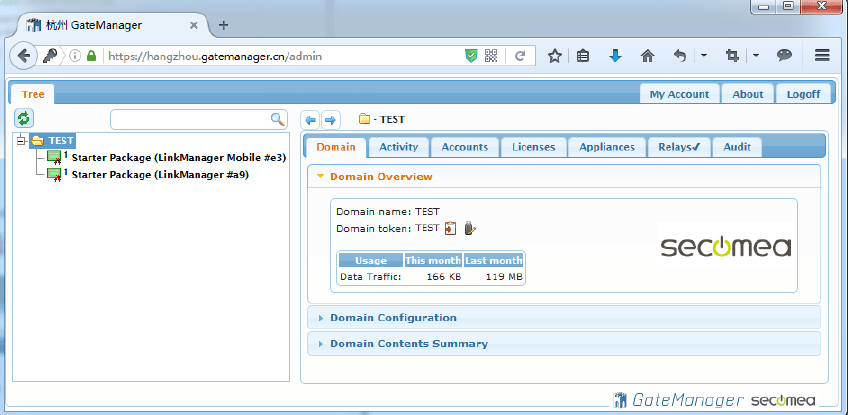848x415 pixels.
Task: Click the forward arrow icon above Activity tab
Action: [330, 120]
